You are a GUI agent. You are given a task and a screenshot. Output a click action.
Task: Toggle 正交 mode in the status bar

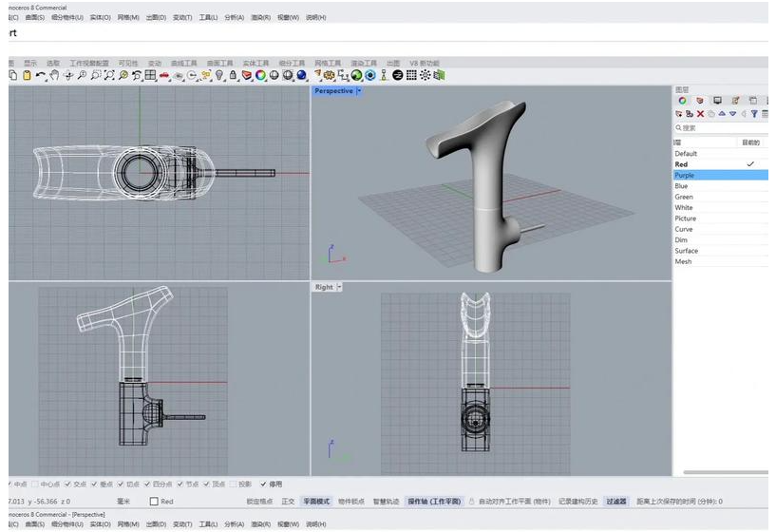tap(288, 502)
